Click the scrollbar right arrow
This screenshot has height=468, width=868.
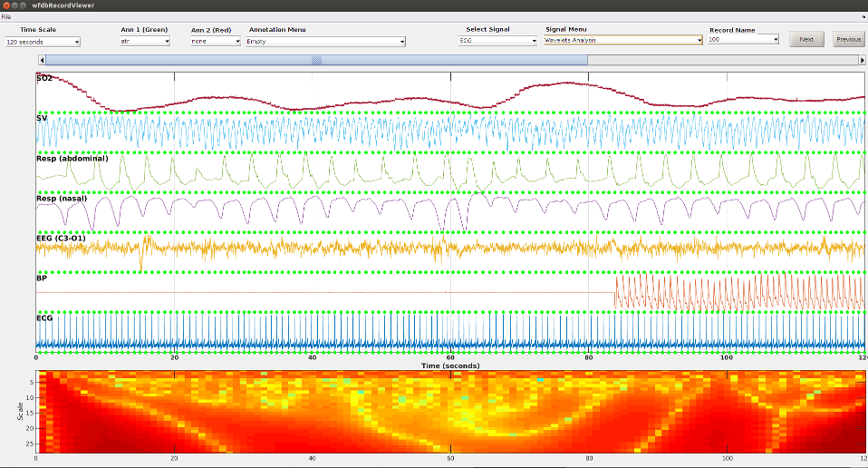pos(862,60)
